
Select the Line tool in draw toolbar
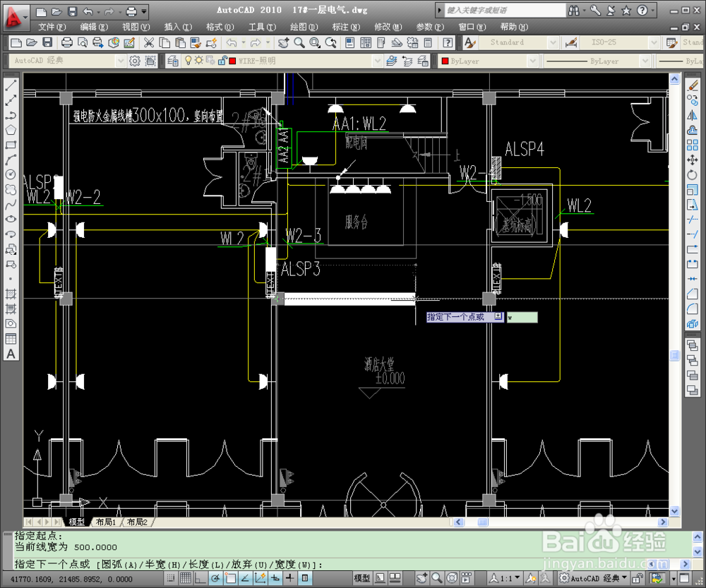[x=11, y=85]
